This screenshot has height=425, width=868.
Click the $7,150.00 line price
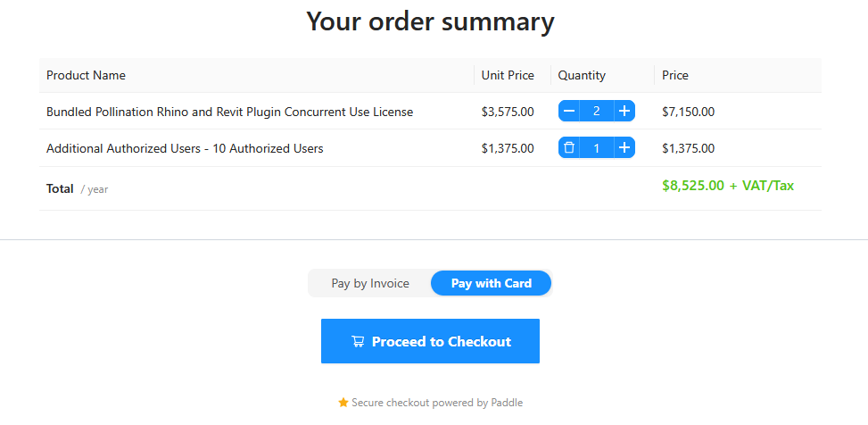point(688,112)
